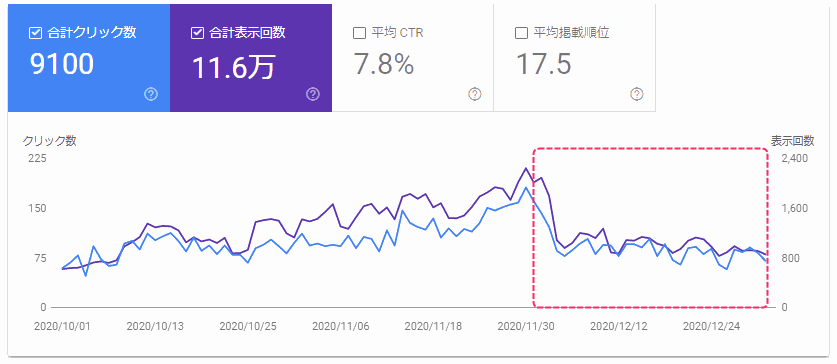Image resolution: width=837 pixels, height=364 pixels.
Task: Click the 2020/10/01 date label
Action: click(x=62, y=326)
